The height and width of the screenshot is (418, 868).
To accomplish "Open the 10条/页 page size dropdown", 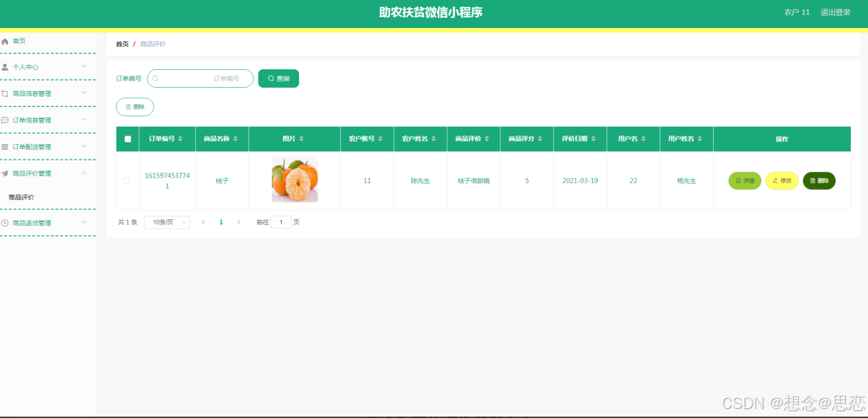I will point(167,222).
